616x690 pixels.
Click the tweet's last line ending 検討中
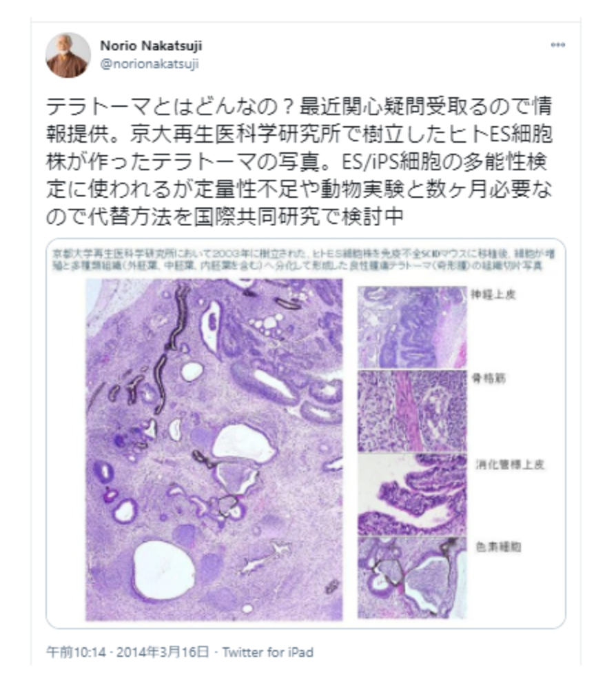(x=225, y=216)
